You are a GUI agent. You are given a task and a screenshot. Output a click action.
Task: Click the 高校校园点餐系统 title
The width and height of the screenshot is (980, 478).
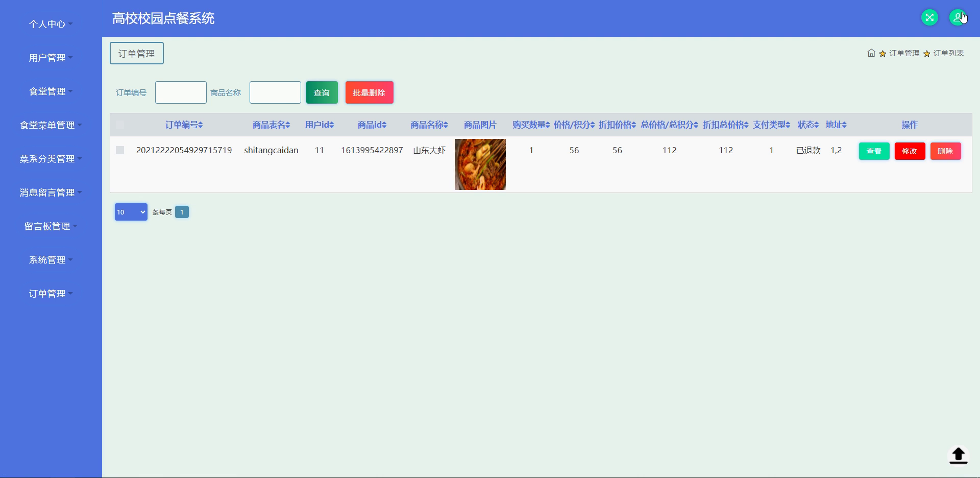tap(163, 18)
